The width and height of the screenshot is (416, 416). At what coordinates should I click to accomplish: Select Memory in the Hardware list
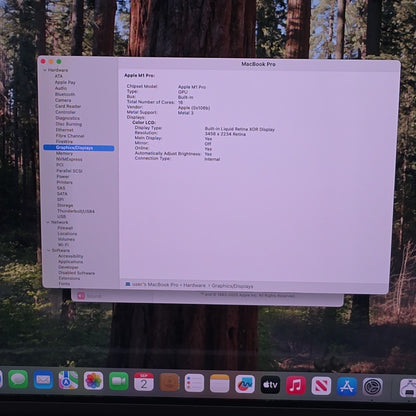(64, 153)
